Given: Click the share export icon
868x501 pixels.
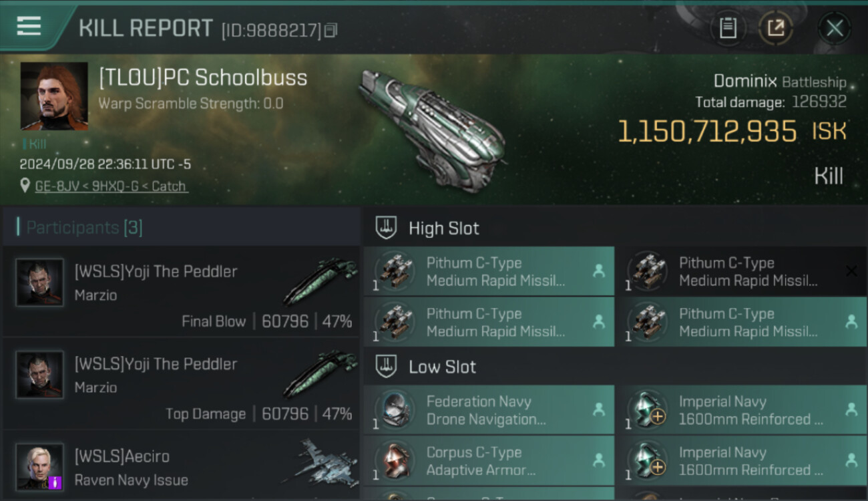Looking at the screenshot, I should pyautogui.click(x=775, y=28).
